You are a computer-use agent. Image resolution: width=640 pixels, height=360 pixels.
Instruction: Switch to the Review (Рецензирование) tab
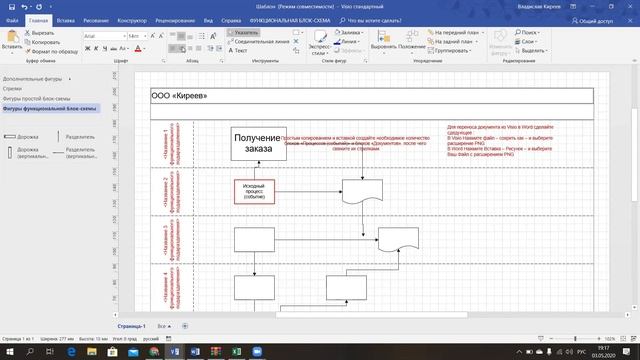coord(175,20)
